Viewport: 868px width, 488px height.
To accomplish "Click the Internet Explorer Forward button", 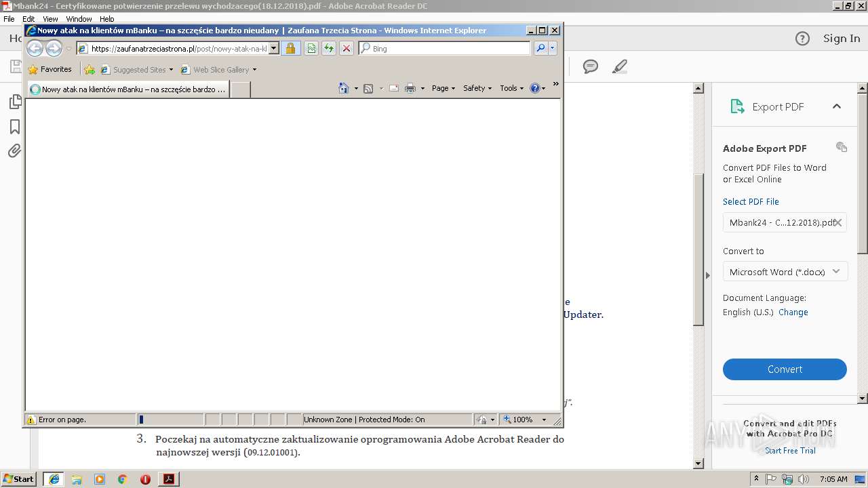I will tap(54, 48).
